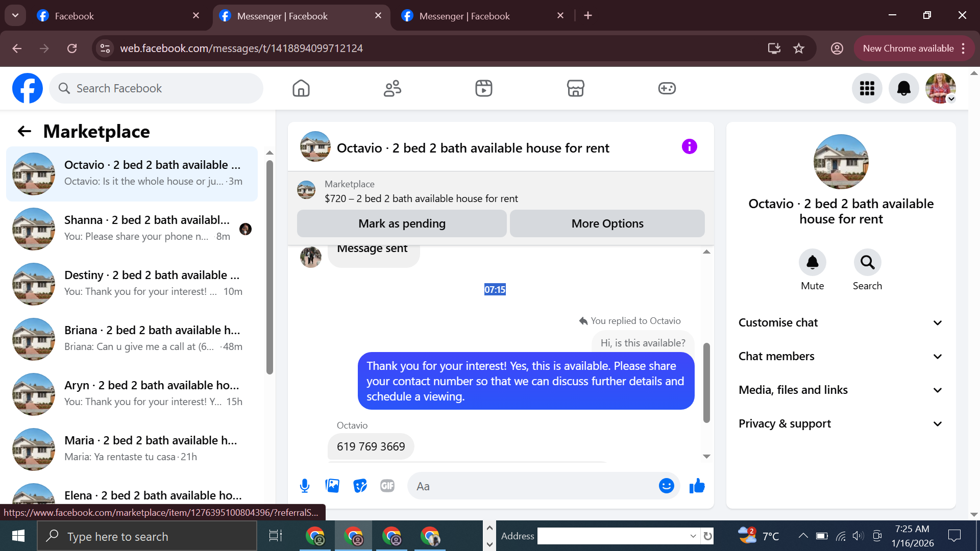Attach a photo using the image icon
The width and height of the screenshot is (980, 551).
[x=332, y=486]
